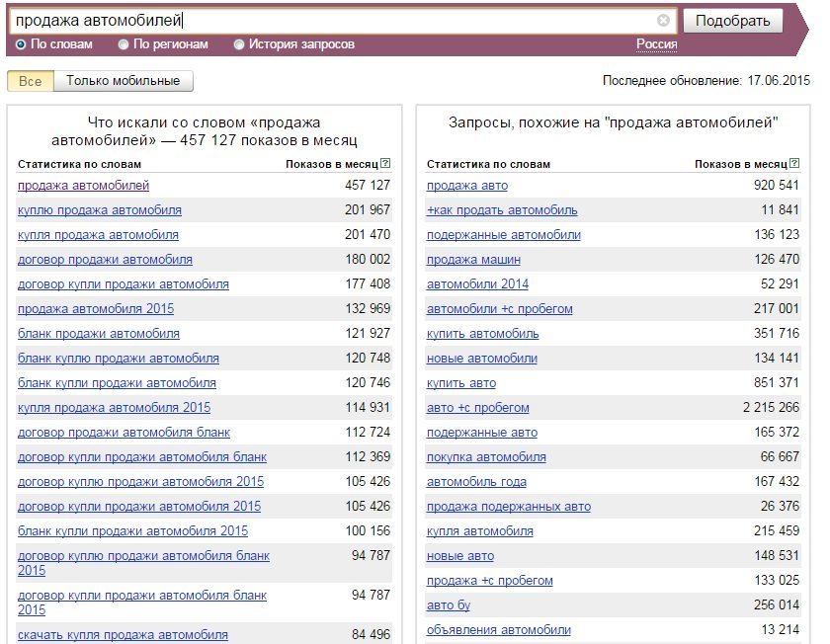Open the 'бланк продажи автомобиля' link
This screenshot has width=830, height=644.
pyautogui.click(x=99, y=334)
